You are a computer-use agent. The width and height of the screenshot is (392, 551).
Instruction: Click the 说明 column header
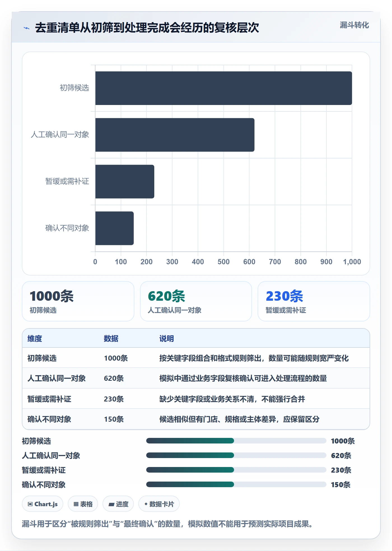(167, 338)
